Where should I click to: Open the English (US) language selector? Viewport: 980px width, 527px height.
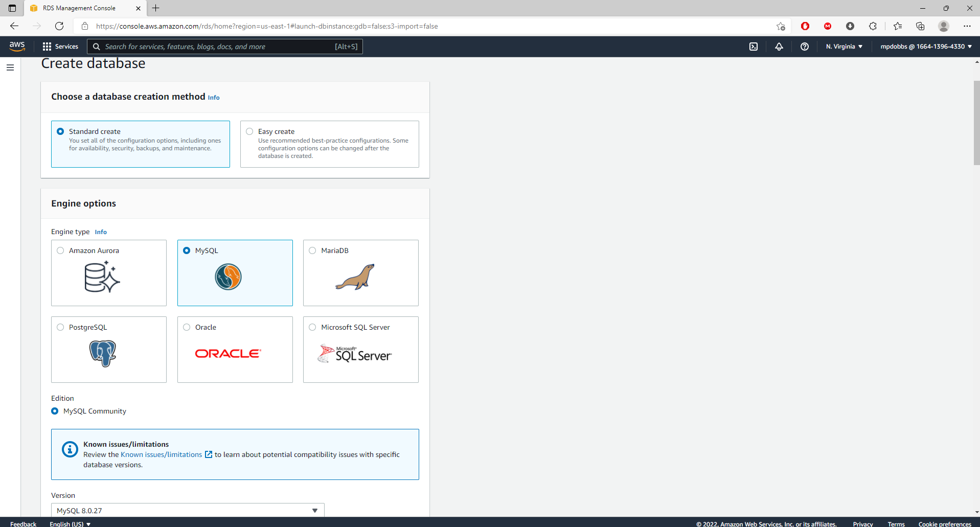[x=70, y=523]
